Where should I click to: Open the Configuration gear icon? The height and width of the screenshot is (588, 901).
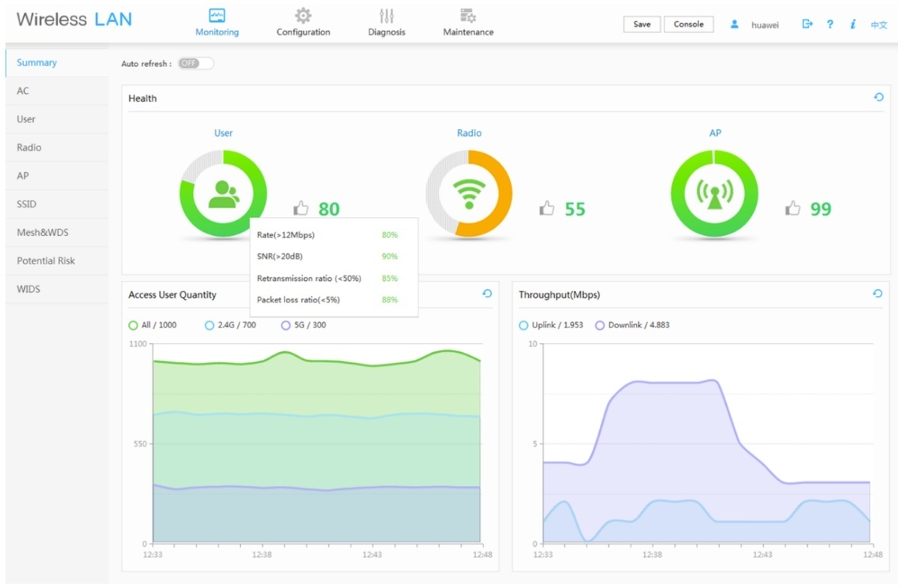click(303, 16)
